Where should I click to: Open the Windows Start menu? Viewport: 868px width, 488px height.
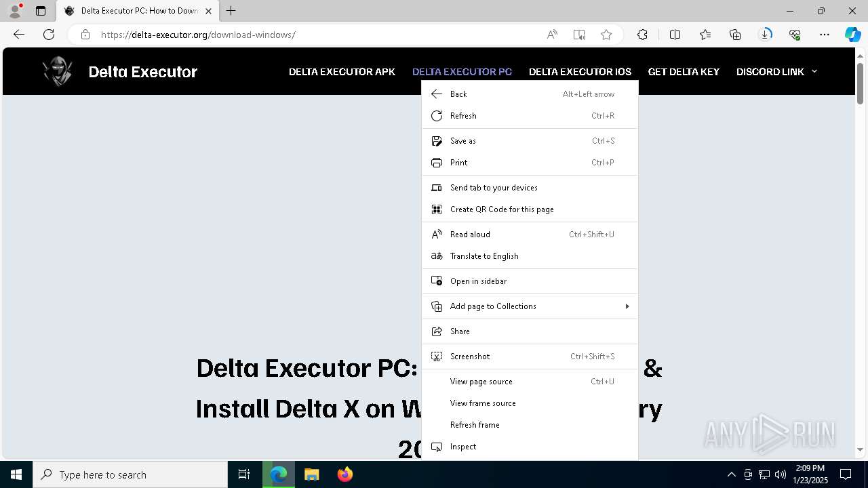coord(16,474)
